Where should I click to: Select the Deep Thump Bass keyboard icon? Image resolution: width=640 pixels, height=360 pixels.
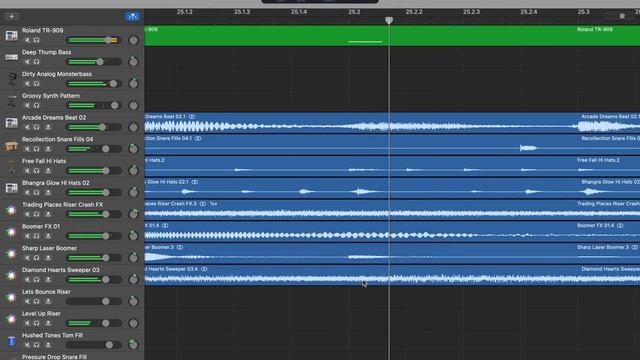click(x=11, y=57)
